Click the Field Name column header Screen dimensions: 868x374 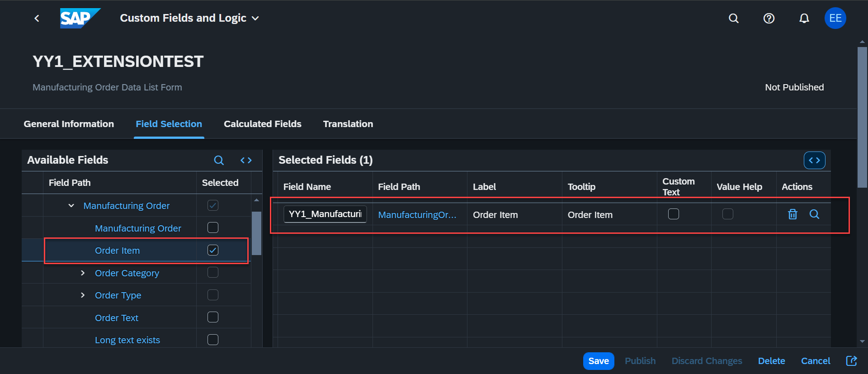coord(307,187)
